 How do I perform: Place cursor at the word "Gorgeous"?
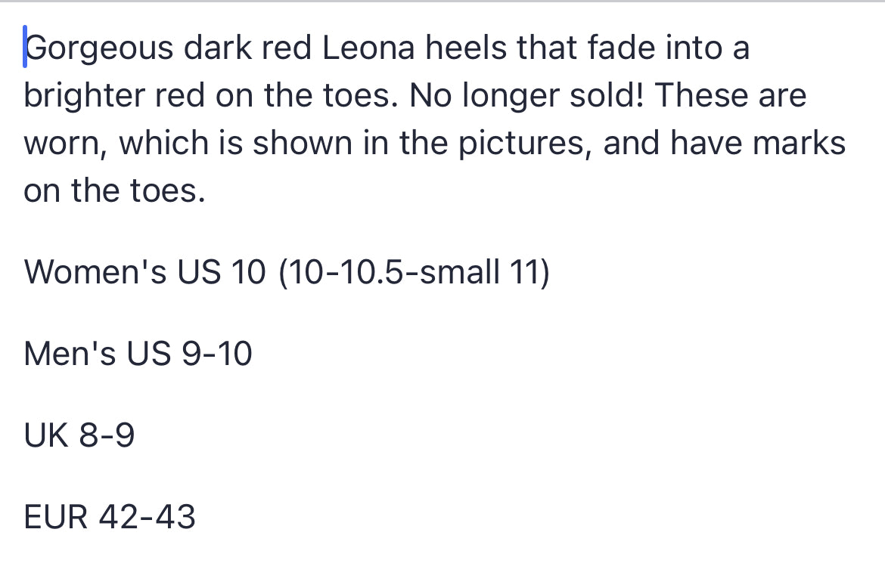coord(99,48)
